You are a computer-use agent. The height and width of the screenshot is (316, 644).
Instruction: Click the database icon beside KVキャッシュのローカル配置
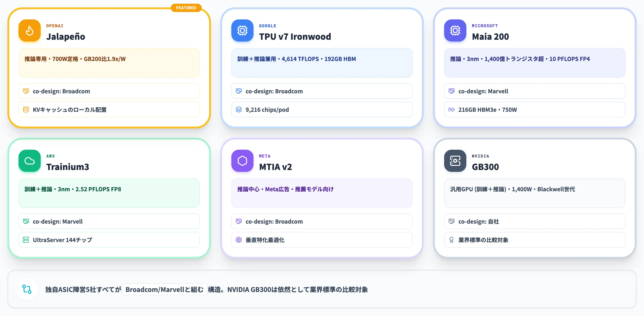[26, 109]
